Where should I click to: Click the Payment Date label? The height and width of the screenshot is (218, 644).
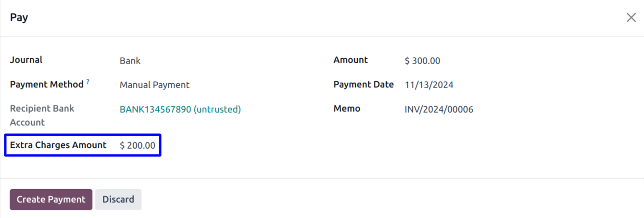click(x=364, y=85)
